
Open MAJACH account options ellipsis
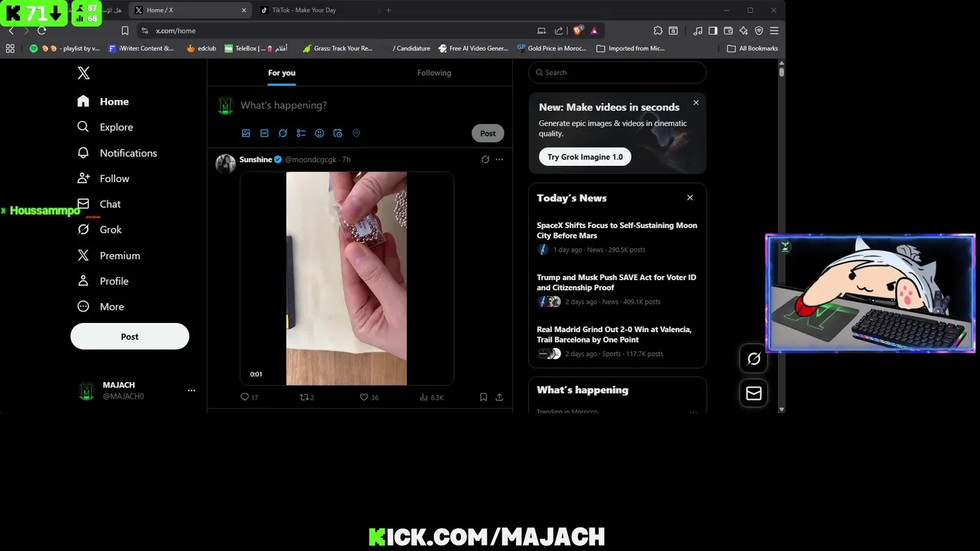[x=191, y=390]
